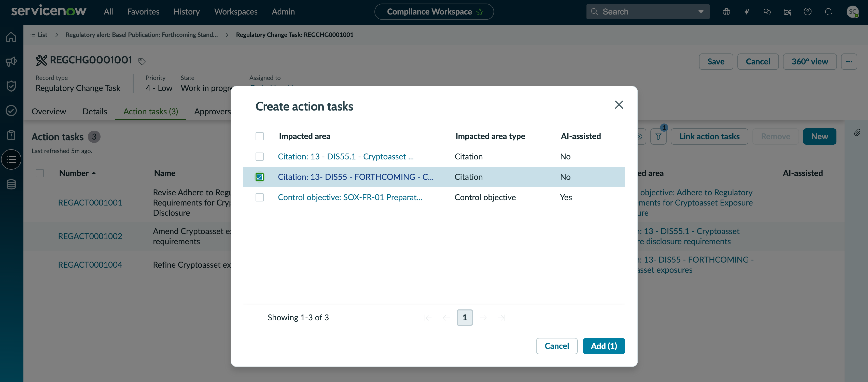Open the clipboard sidebar icon
Screen dimensions: 868x382
[11, 135]
